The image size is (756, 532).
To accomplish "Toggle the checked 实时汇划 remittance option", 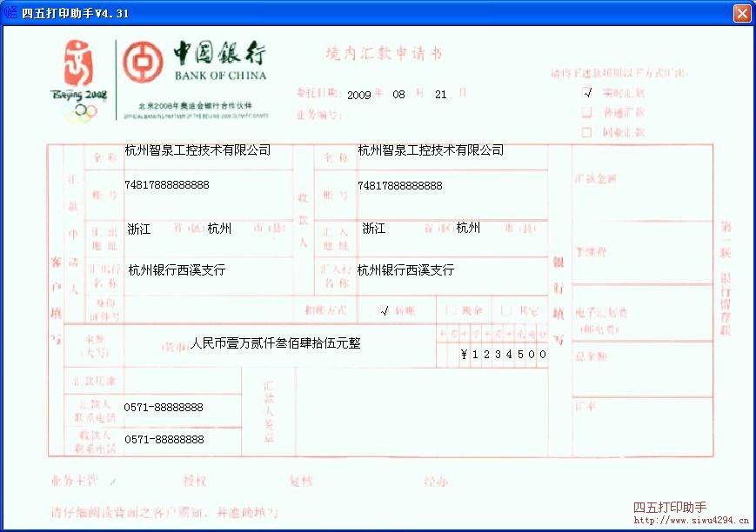I will pos(587,90).
